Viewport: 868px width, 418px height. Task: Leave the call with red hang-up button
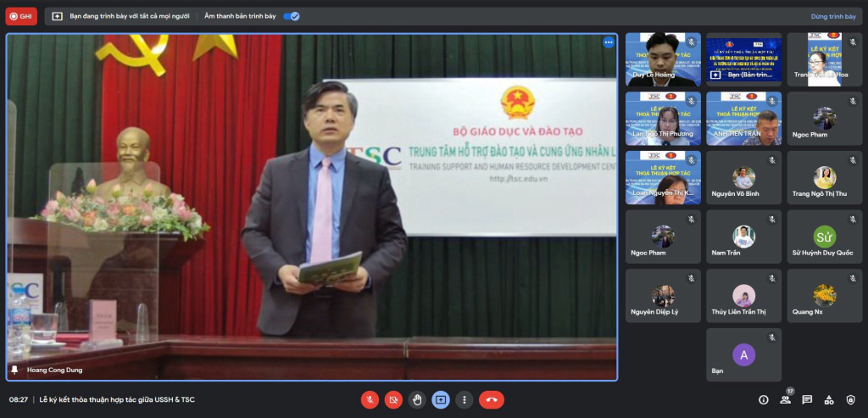(x=492, y=399)
